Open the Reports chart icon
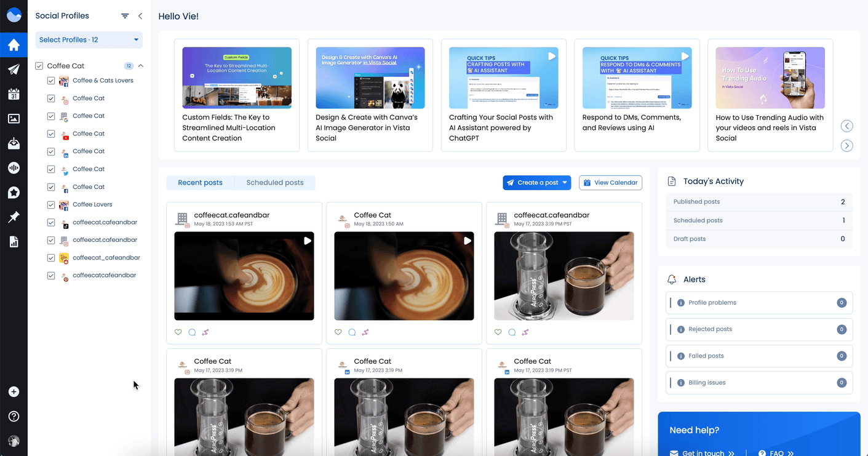 14,241
